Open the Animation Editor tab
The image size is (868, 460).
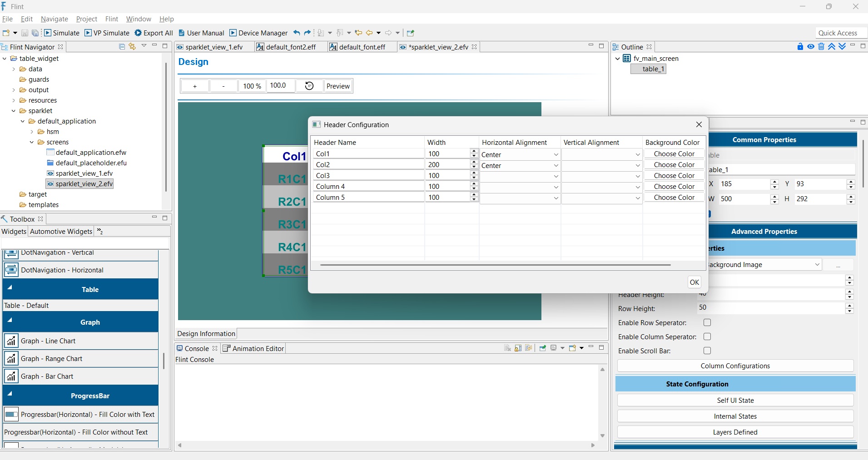click(x=253, y=348)
